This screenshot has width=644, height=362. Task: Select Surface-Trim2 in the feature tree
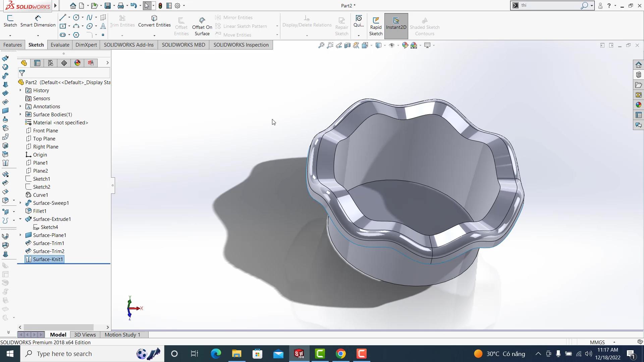pyautogui.click(x=49, y=251)
